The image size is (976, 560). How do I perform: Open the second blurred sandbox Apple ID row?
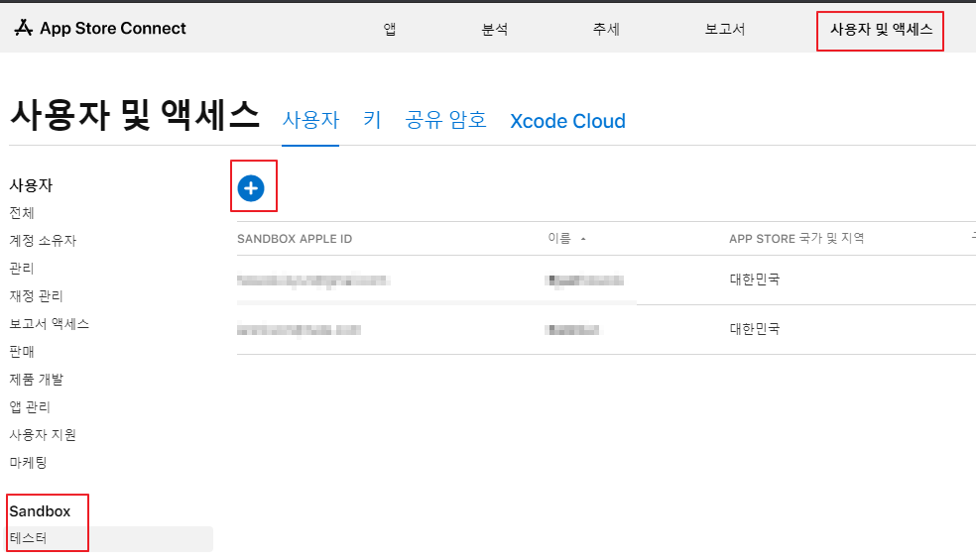click(x=299, y=330)
